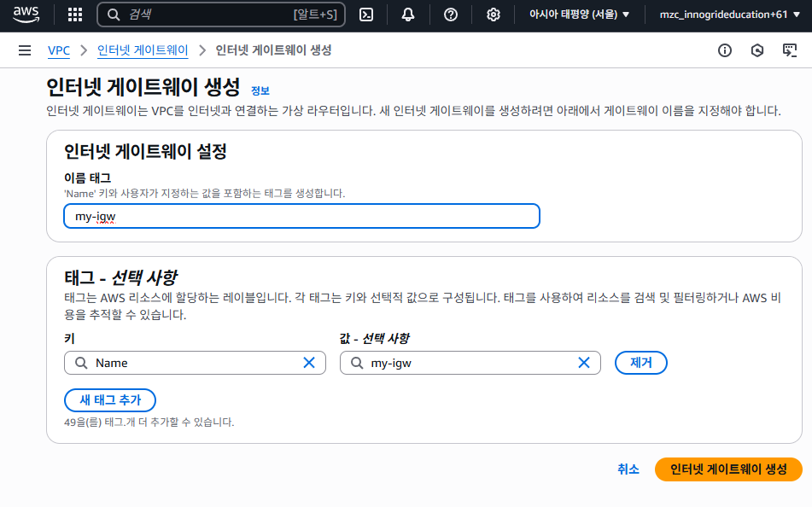Open the notifications bell icon
Image resolution: width=812 pixels, height=507 pixels.
tap(408, 15)
